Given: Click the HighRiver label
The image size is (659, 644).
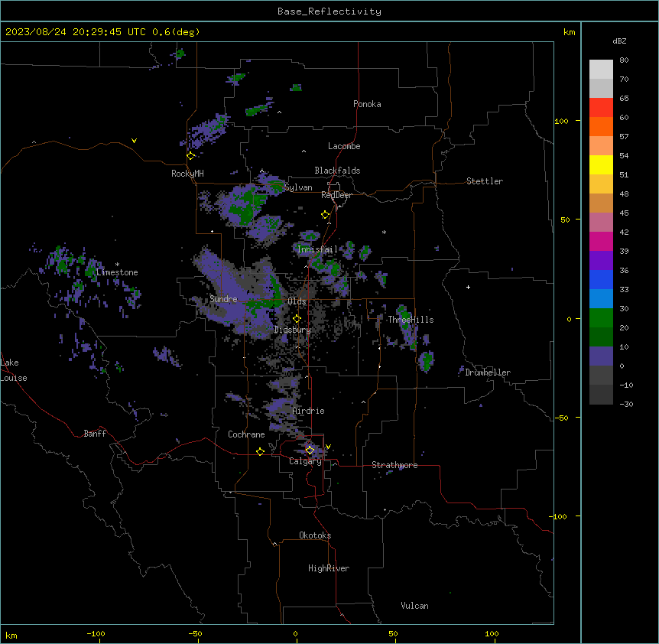Looking at the screenshot, I should (x=329, y=568).
